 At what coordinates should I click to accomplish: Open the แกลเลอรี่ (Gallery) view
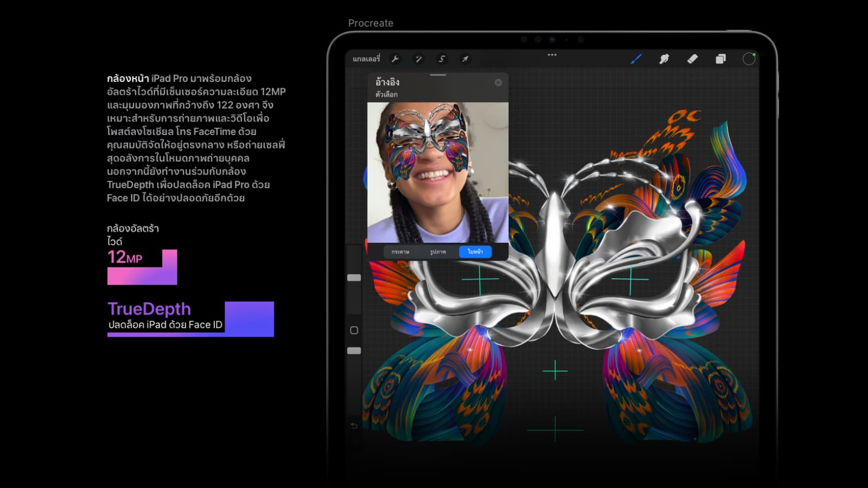tap(366, 59)
